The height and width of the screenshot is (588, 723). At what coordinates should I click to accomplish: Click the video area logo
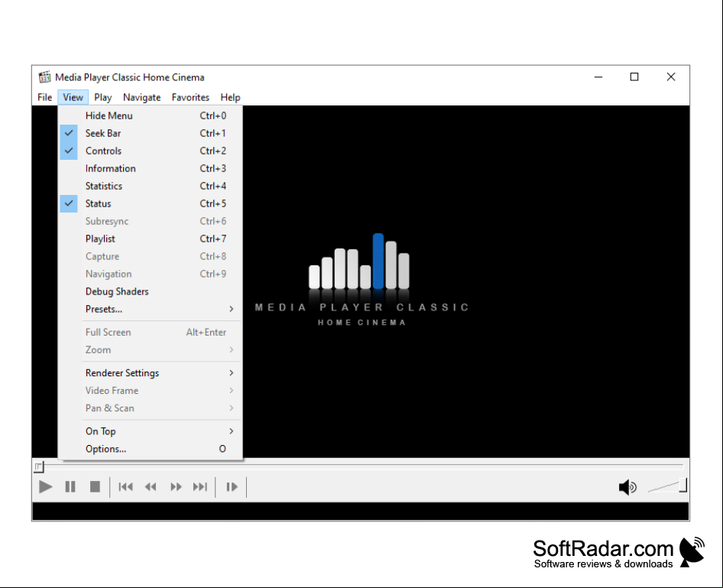361,280
